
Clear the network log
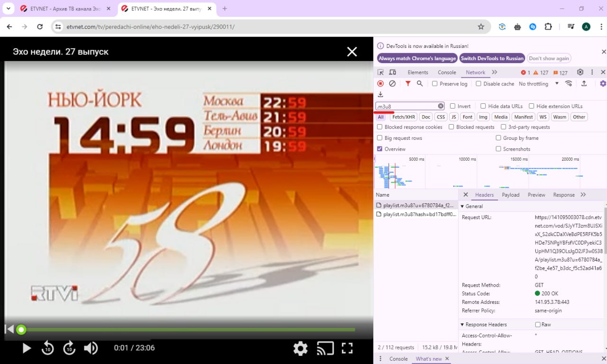(392, 83)
